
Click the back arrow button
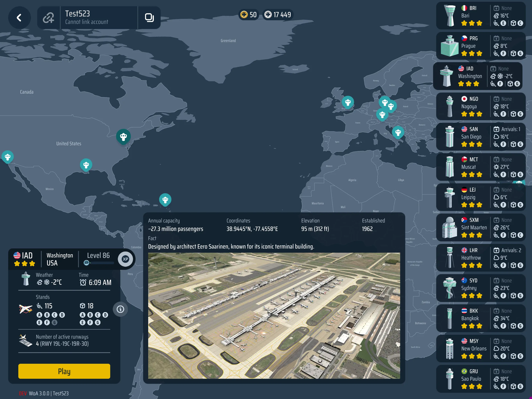19,18
